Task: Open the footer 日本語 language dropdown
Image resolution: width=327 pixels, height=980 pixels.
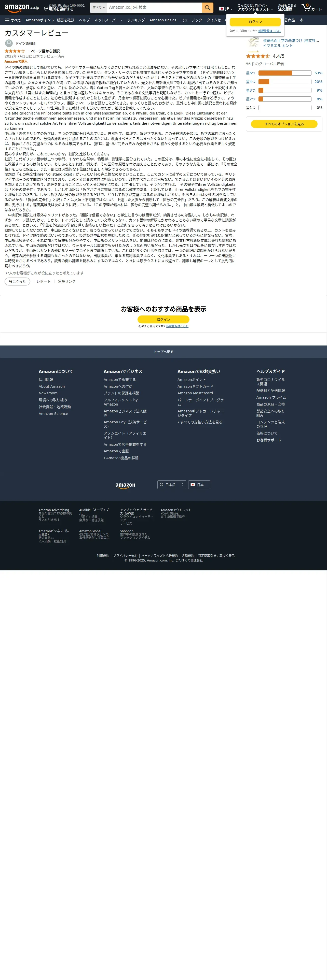Action: [x=172, y=485]
